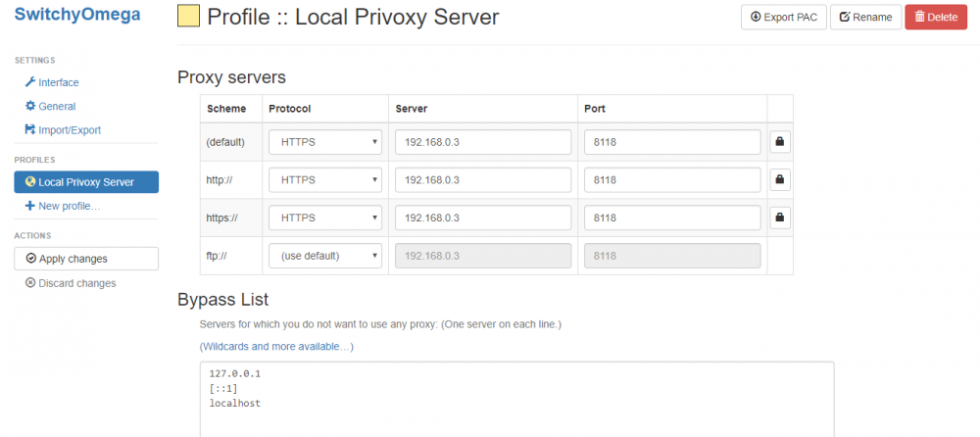Click the (default) scheme label
Screen dimensions: 980x437
tap(225, 142)
